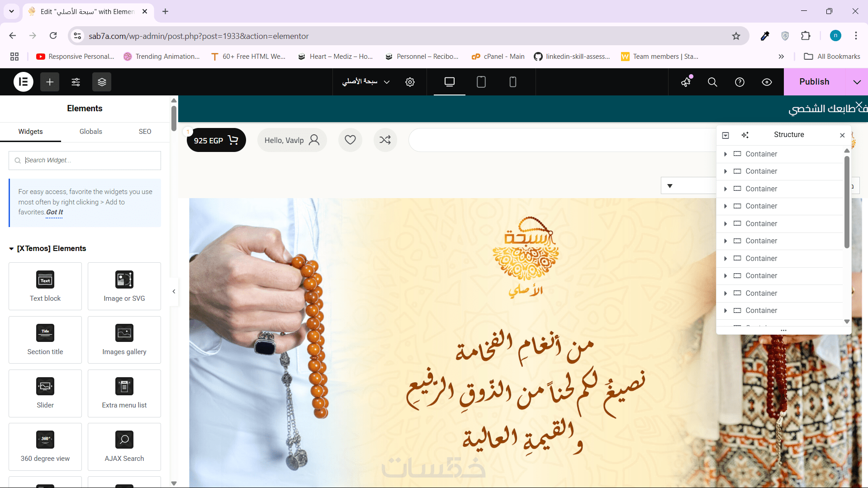Click the Add Element plus icon
The height and width of the screenshot is (488, 868).
(x=50, y=82)
